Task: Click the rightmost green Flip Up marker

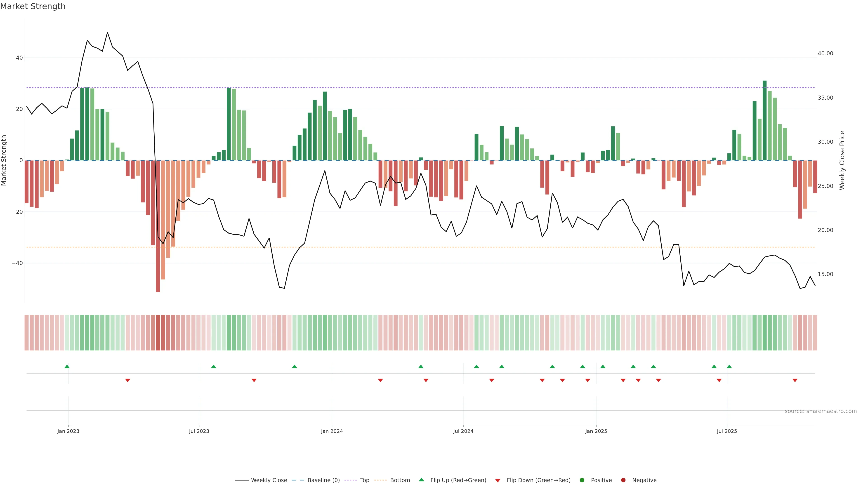Action: [729, 366]
